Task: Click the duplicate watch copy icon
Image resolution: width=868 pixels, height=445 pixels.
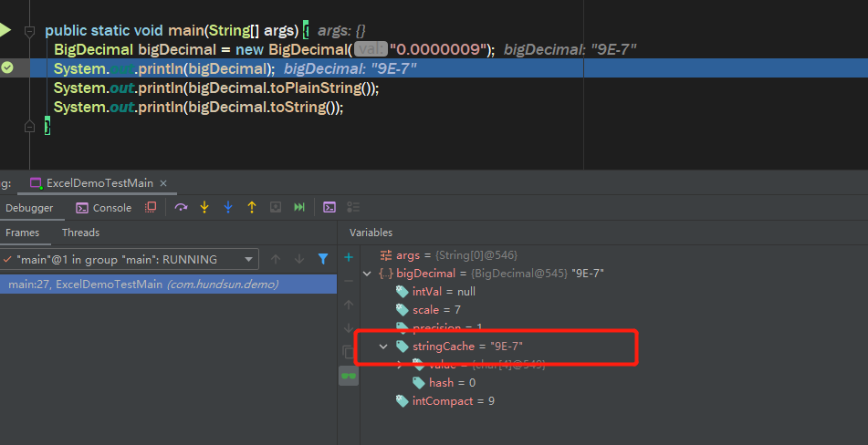Action: point(348,352)
